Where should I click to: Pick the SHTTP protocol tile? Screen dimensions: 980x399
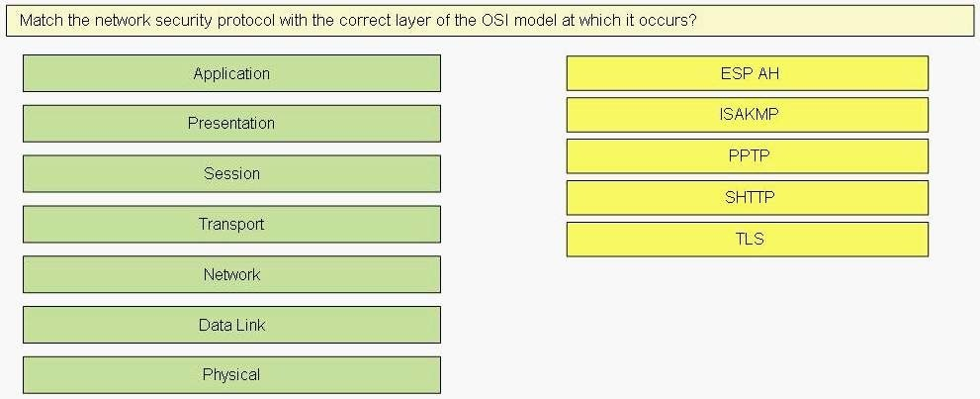click(x=748, y=198)
